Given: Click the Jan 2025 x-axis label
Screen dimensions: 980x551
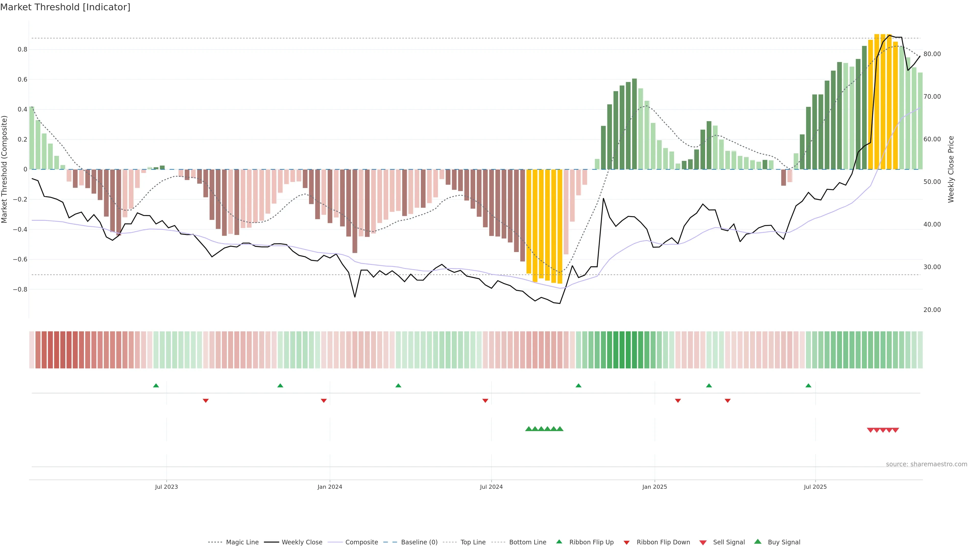Looking at the screenshot, I should [x=654, y=487].
